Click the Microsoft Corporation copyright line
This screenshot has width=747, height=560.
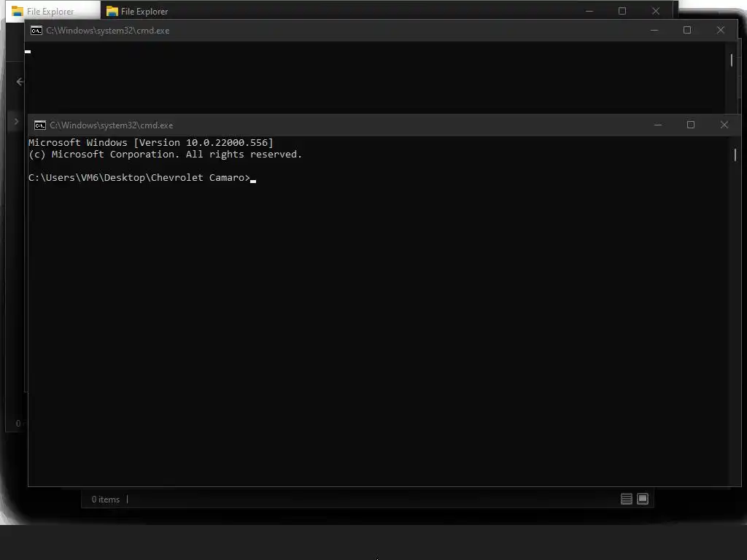(x=166, y=155)
